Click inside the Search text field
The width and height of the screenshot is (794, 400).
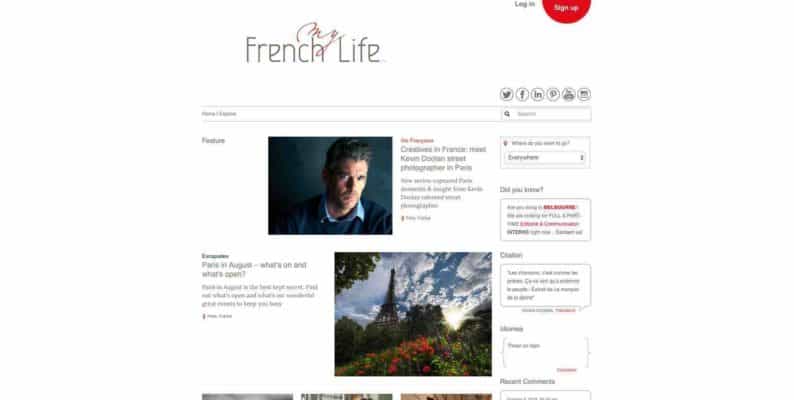[552, 114]
